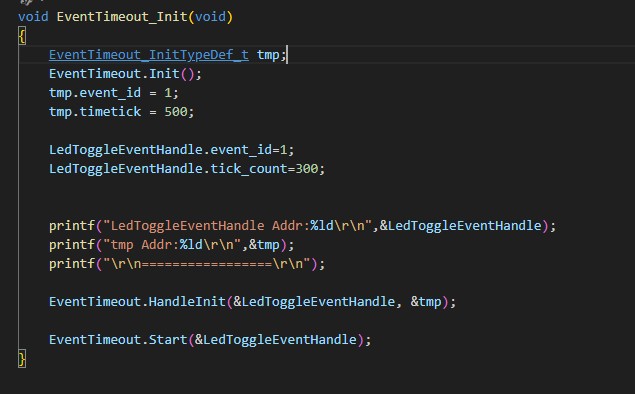Viewport: 635px width, 394px height.
Task: Click the Start method in EventTimeout.Start
Action: point(168,339)
